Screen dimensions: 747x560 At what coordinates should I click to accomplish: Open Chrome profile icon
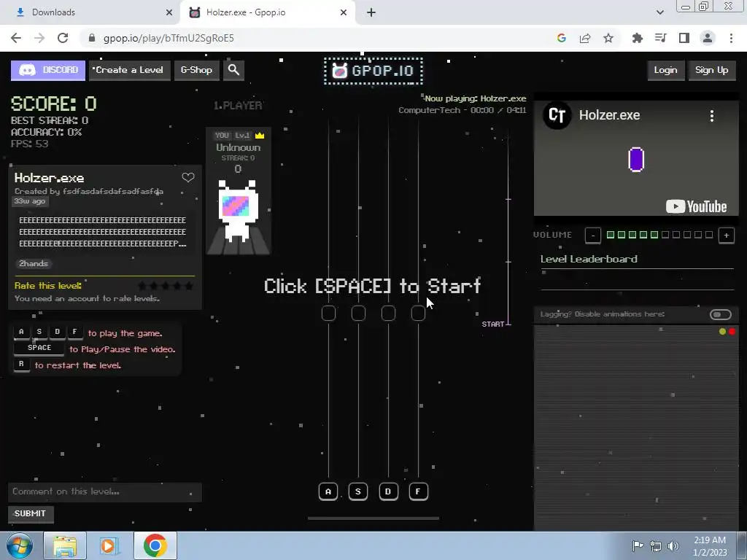coord(708,38)
